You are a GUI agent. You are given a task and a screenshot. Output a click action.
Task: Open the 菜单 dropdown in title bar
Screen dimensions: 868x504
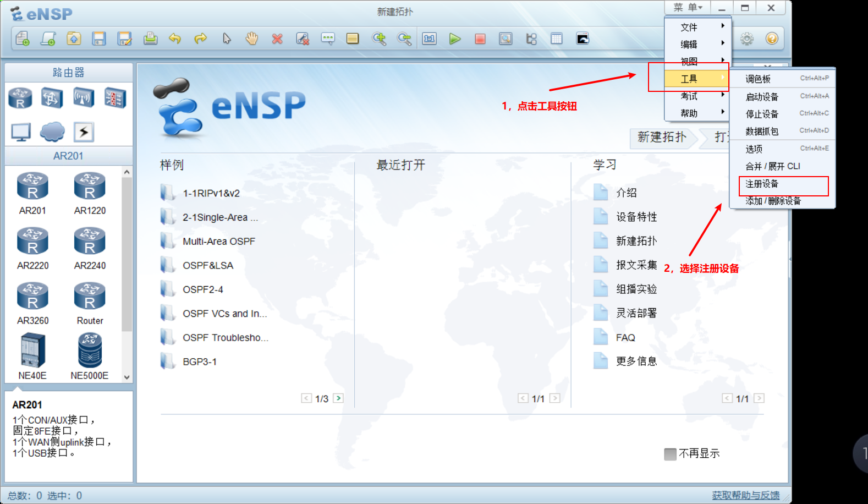click(x=688, y=7)
